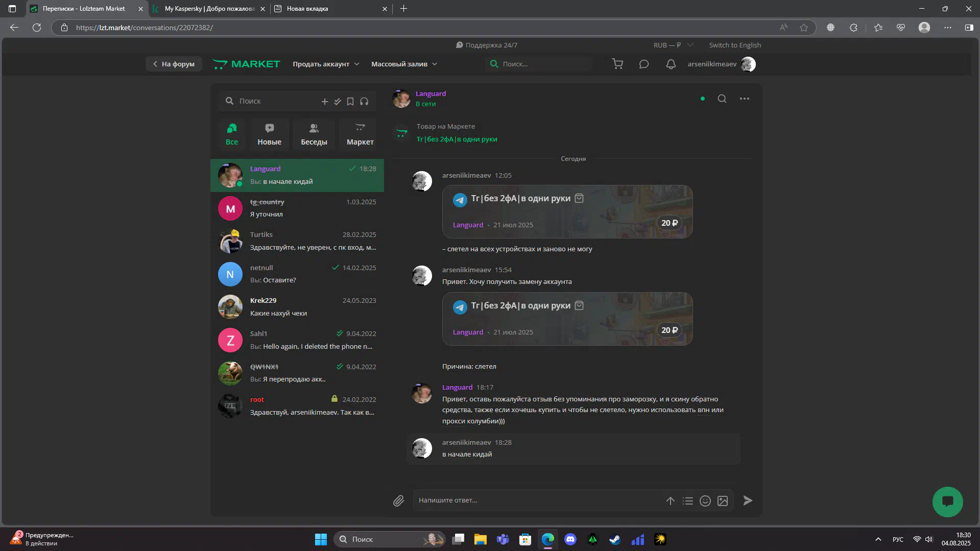Click the plus icon to start new conversation
Screen dimensions: 980x551
324,101
